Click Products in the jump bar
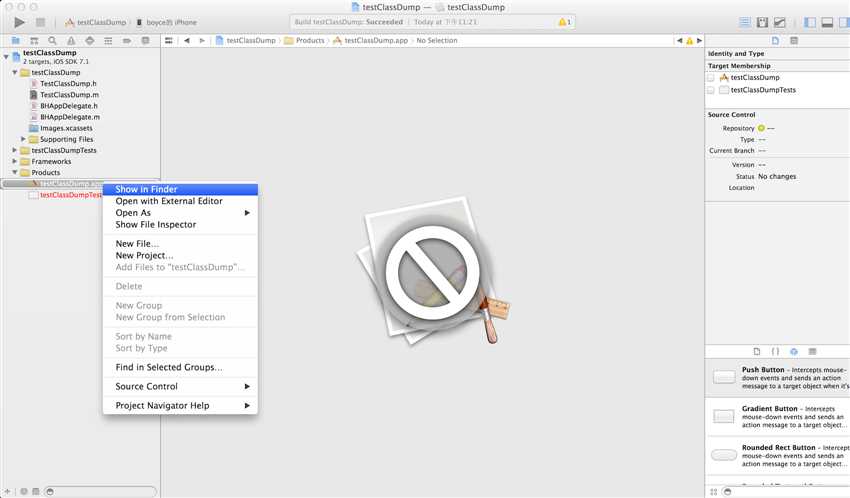850x498 pixels. [x=304, y=41]
